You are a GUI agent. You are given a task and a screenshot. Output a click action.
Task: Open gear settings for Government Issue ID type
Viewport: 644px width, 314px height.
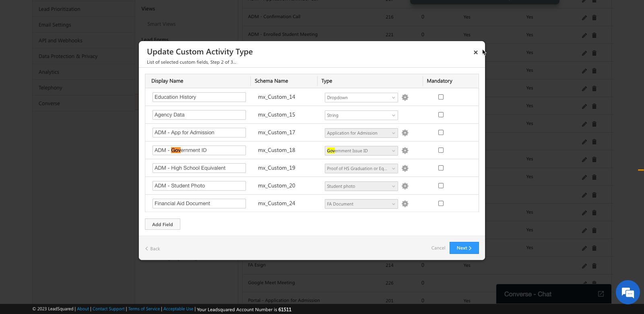pyautogui.click(x=405, y=151)
